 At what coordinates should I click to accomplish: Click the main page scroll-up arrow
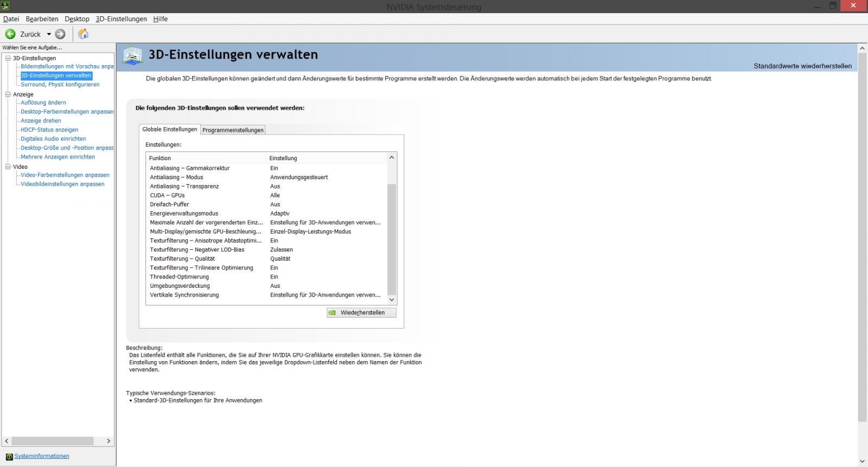[x=863, y=48]
